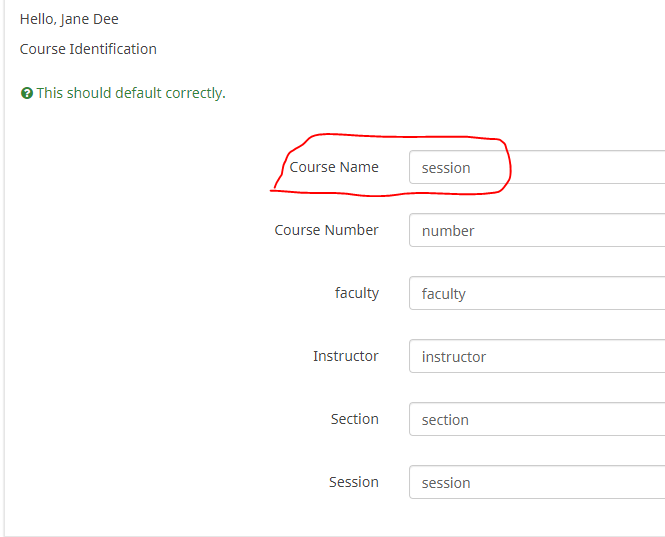Click the form panel's left vertical border
This screenshot has width=665, height=537.
[x=4, y=300]
